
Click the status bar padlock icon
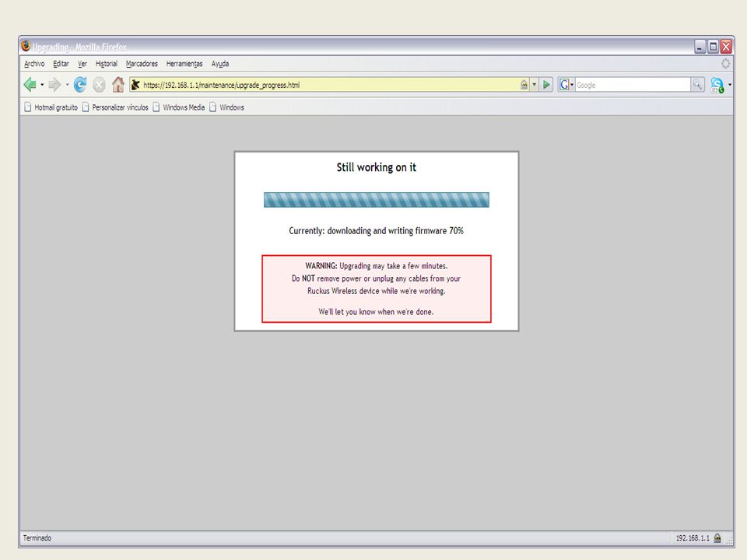coord(717,537)
